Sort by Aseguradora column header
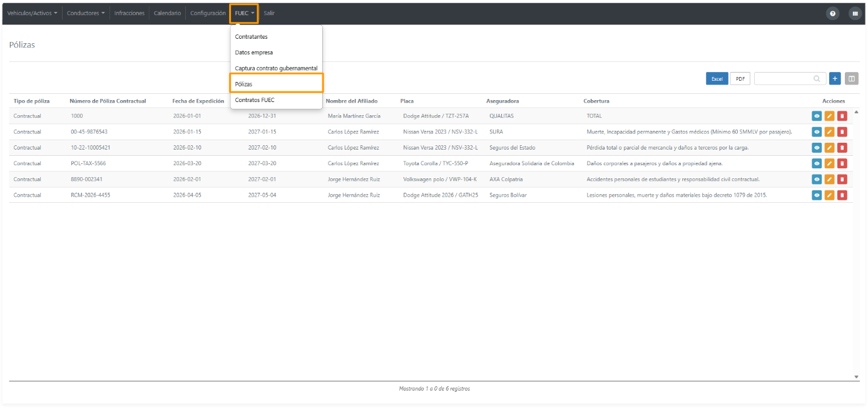The image size is (868, 410). click(503, 101)
